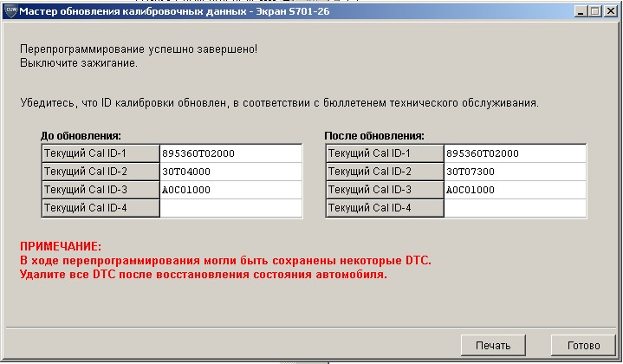Click the red line about saved DTC during reprogramming
This screenshot has width=623, height=364.
click(x=225, y=261)
